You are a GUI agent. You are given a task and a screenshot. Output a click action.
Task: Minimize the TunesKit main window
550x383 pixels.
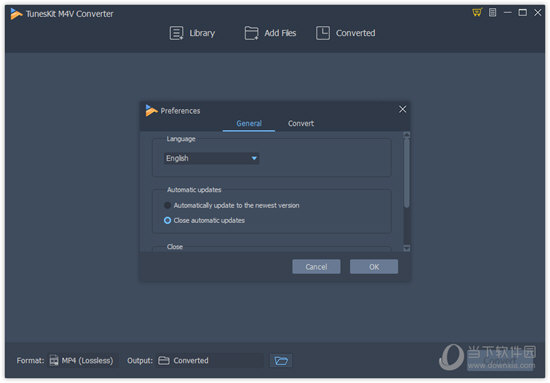[508, 13]
